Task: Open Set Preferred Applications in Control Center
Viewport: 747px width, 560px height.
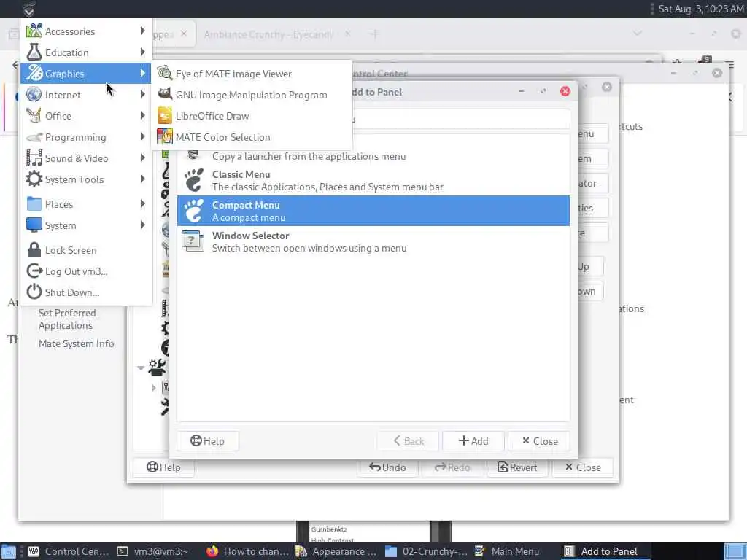Action: click(66, 319)
